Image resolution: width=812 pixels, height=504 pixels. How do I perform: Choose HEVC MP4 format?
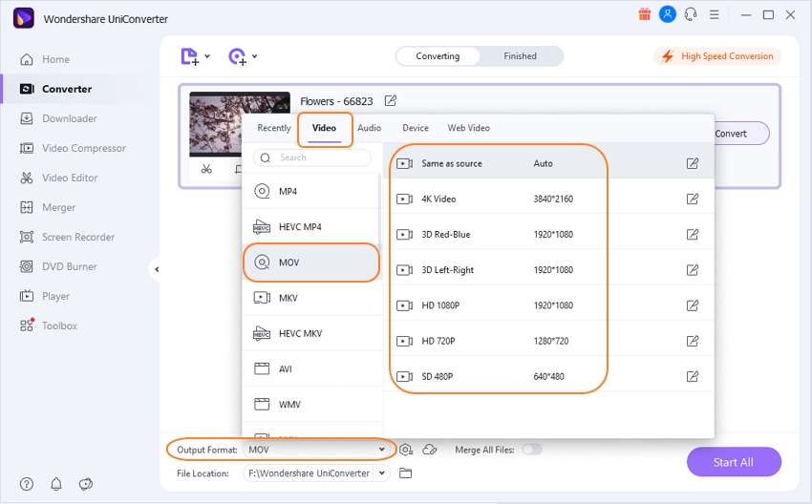[311, 226]
